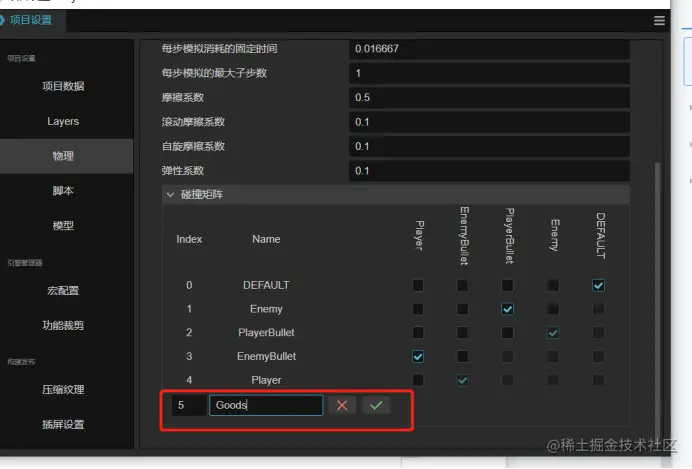Confirm new group with green checkmark
The height and width of the screenshot is (469, 692).
(376, 405)
